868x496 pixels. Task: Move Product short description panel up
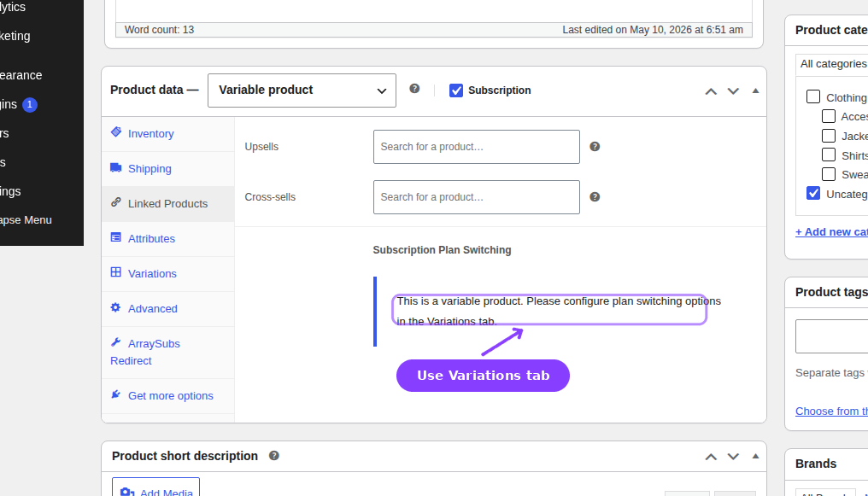[711, 457]
